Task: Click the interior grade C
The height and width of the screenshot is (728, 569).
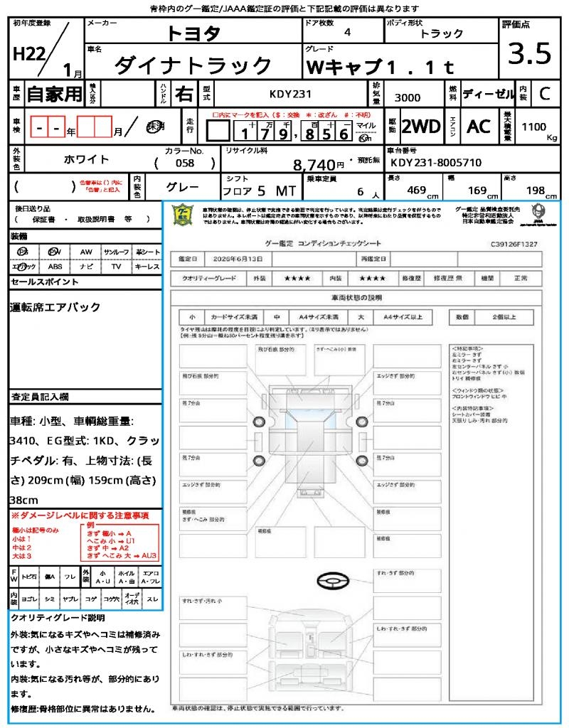Action: (x=544, y=95)
